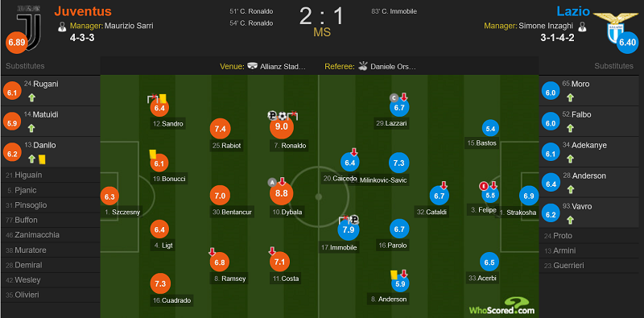Select Ronaldo's 9.0 rating circle
The image size is (644, 318).
tap(281, 126)
